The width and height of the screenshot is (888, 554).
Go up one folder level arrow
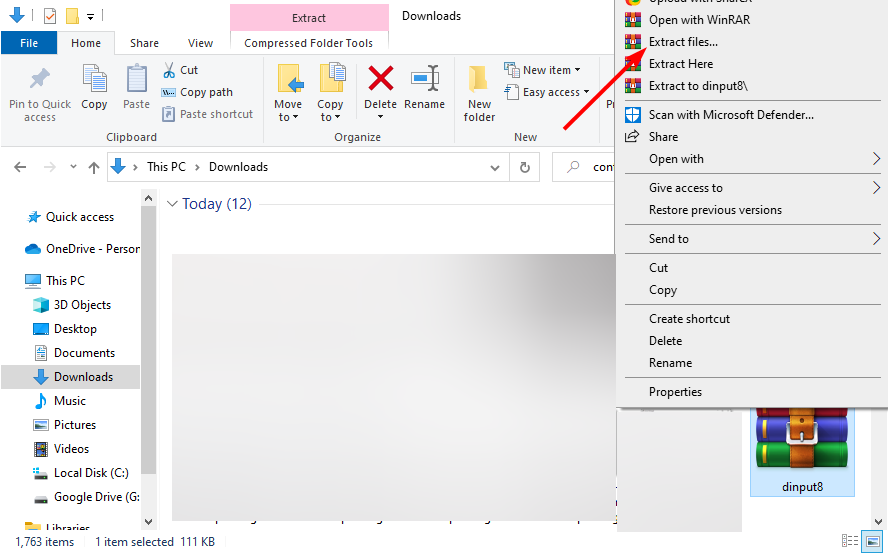pyautogui.click(x=94, y=167)
